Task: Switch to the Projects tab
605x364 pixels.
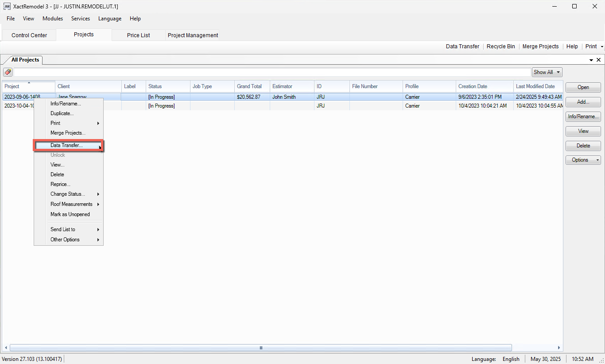Action: click(x=84, y=35)
